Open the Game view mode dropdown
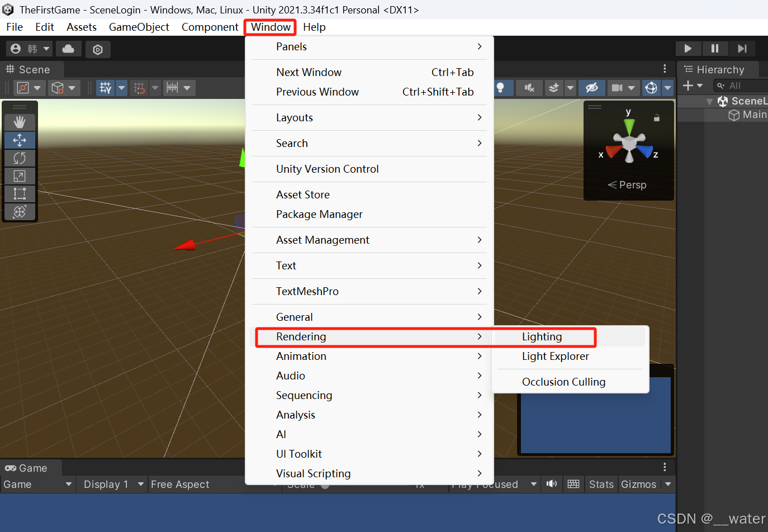768x532 pixels. coord(37,484)
